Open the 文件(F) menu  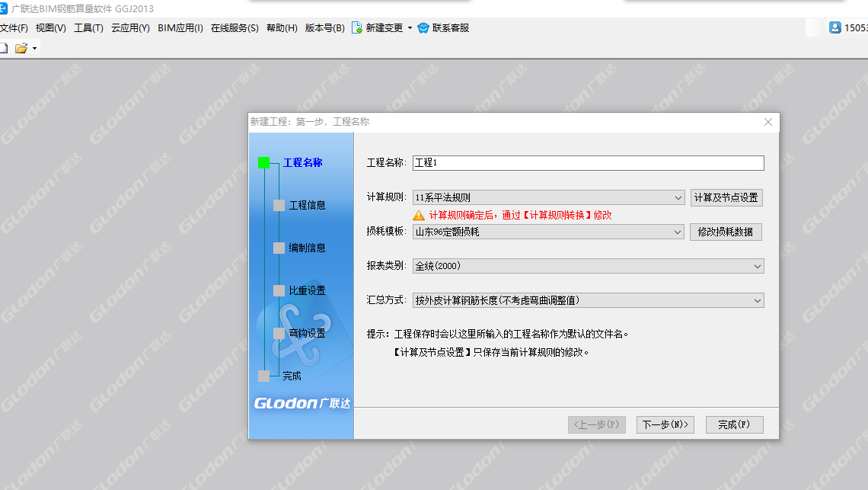14,27
